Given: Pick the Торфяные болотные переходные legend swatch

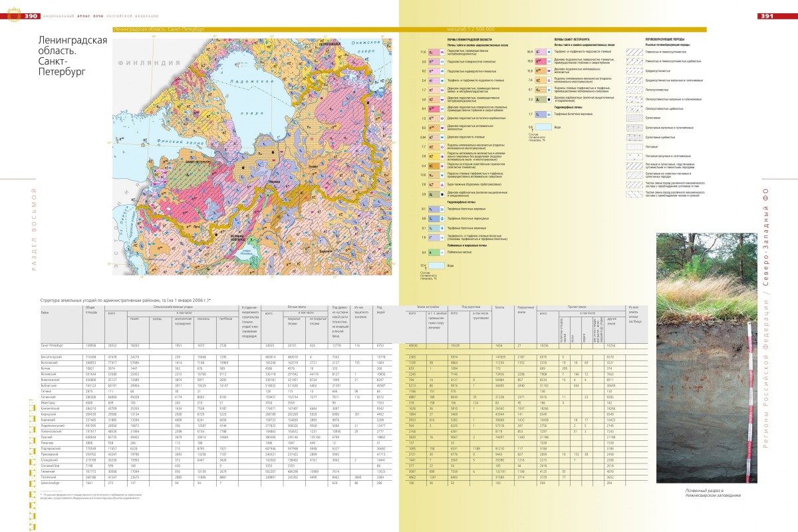Looking at the screenshot, I should (x=436, y=218).
